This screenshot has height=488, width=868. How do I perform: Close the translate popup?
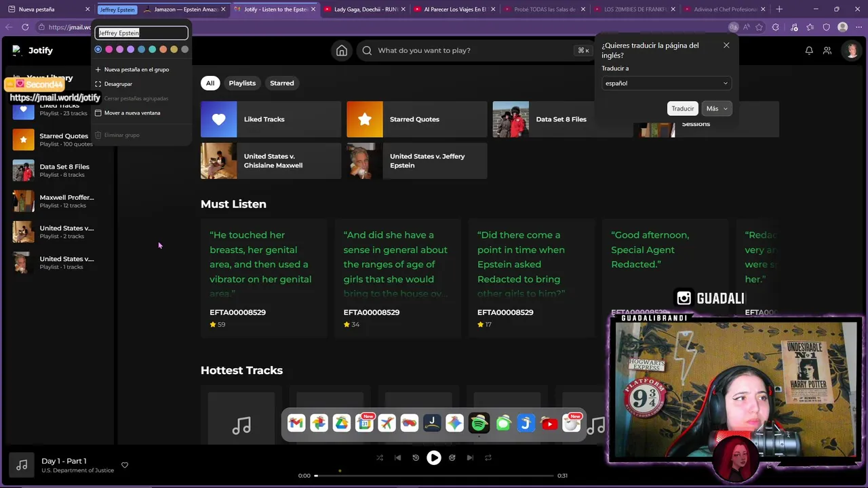pos(726,45)
